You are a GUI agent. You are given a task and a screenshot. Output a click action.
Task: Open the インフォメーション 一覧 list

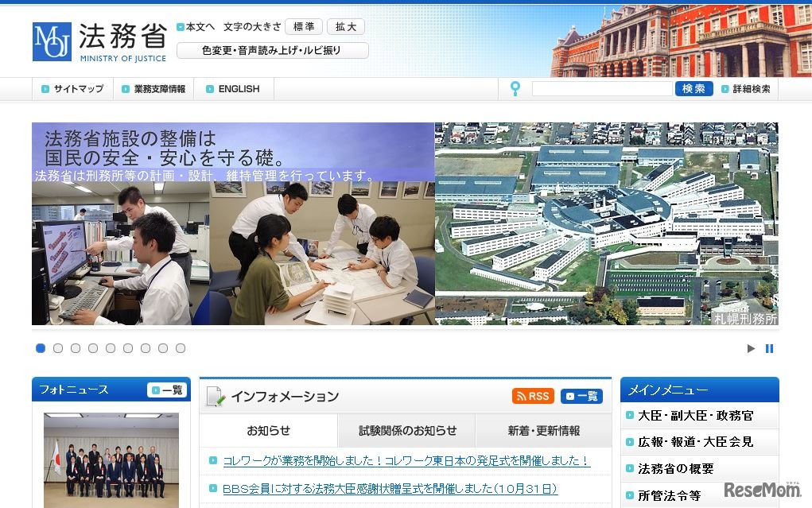[581, 396]
